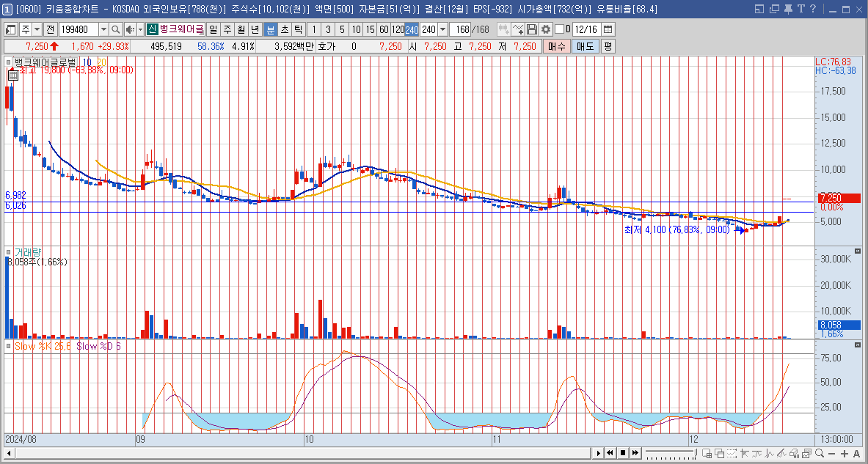Image resolution: width=868 pixels, height=464 pixels.
Task: Click the rewind button in chart playback
Action: coord(610,453)
